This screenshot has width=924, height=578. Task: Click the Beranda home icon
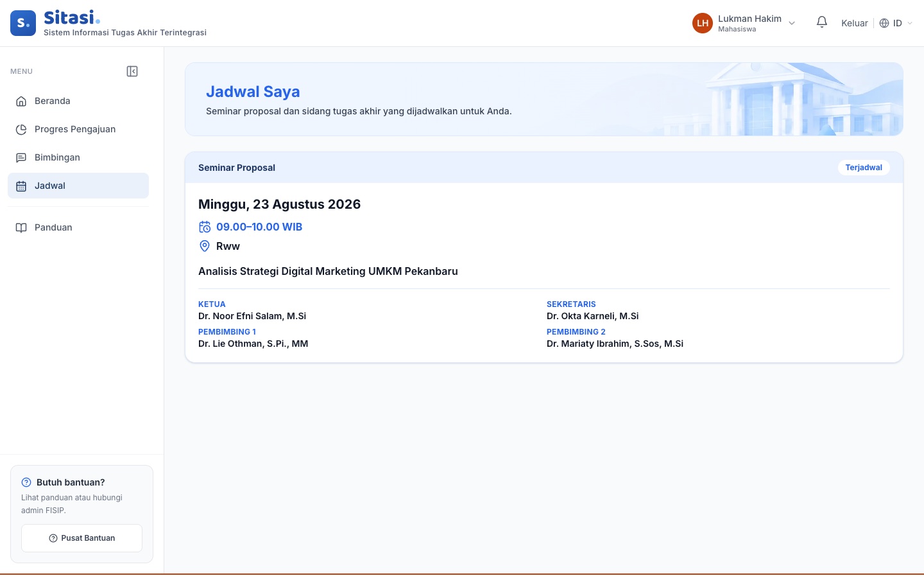(21, 101)
